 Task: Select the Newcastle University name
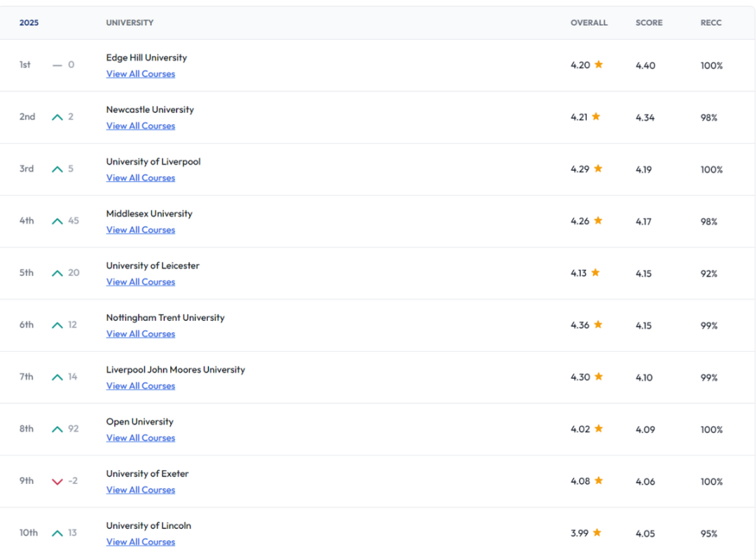[150, 109]
